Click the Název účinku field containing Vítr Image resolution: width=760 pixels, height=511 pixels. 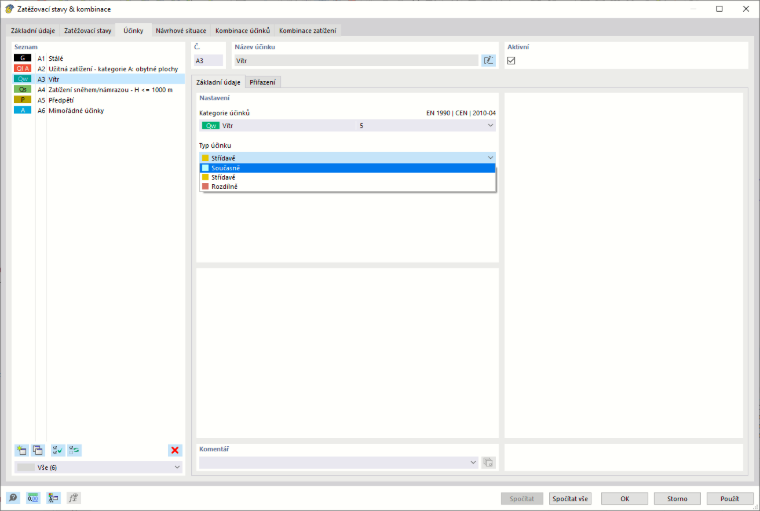356,61
